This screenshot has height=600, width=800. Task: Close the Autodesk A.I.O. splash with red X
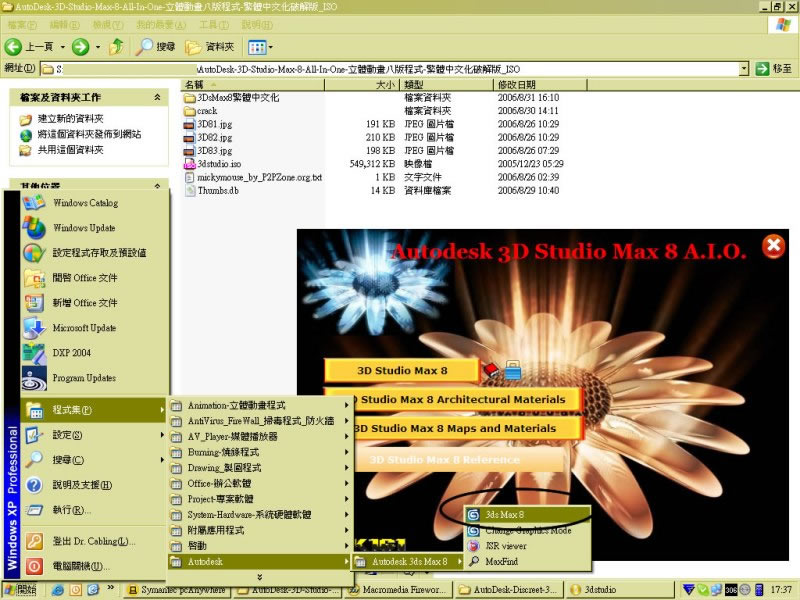[x=773, y=246]
